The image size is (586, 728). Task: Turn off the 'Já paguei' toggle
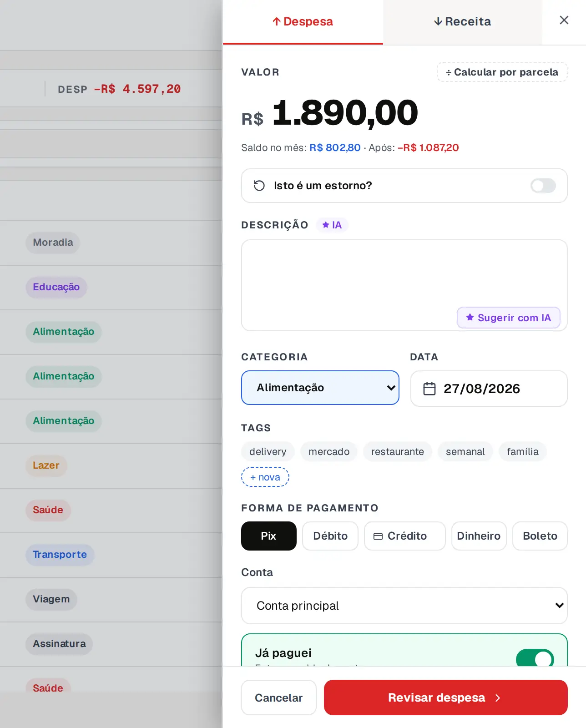(x=535, y=658)
